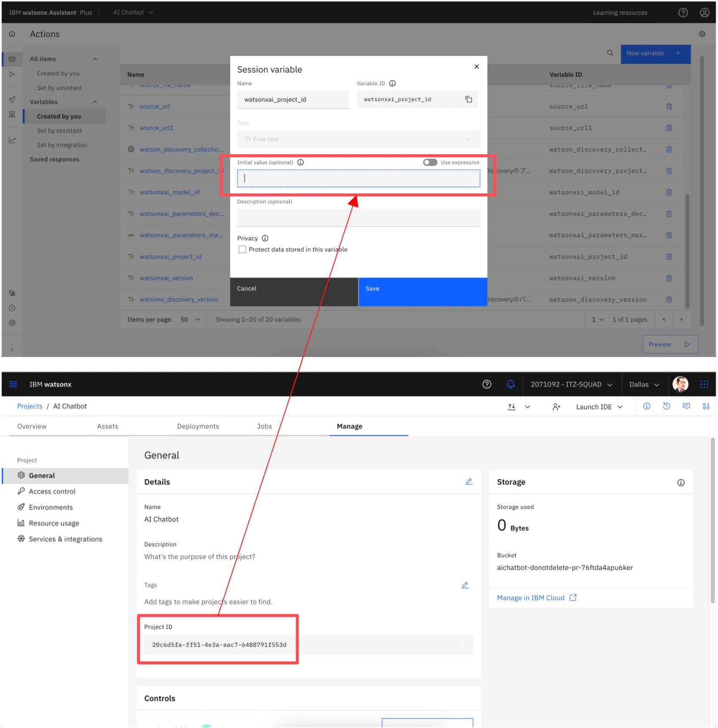Open the Publish rocket icon in left rail

[12, 99]
